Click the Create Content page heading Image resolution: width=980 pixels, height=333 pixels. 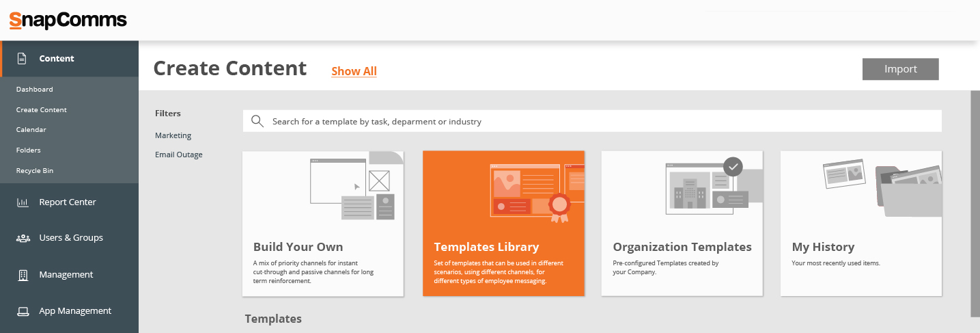point(230,68)
